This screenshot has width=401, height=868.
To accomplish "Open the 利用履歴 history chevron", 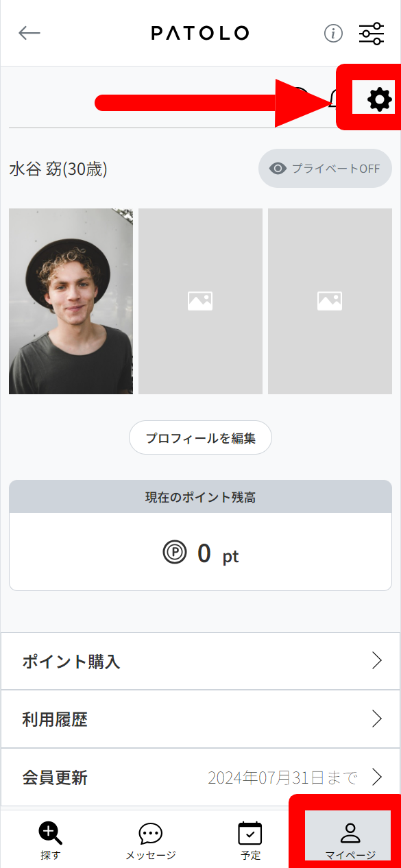I will 376,719.
